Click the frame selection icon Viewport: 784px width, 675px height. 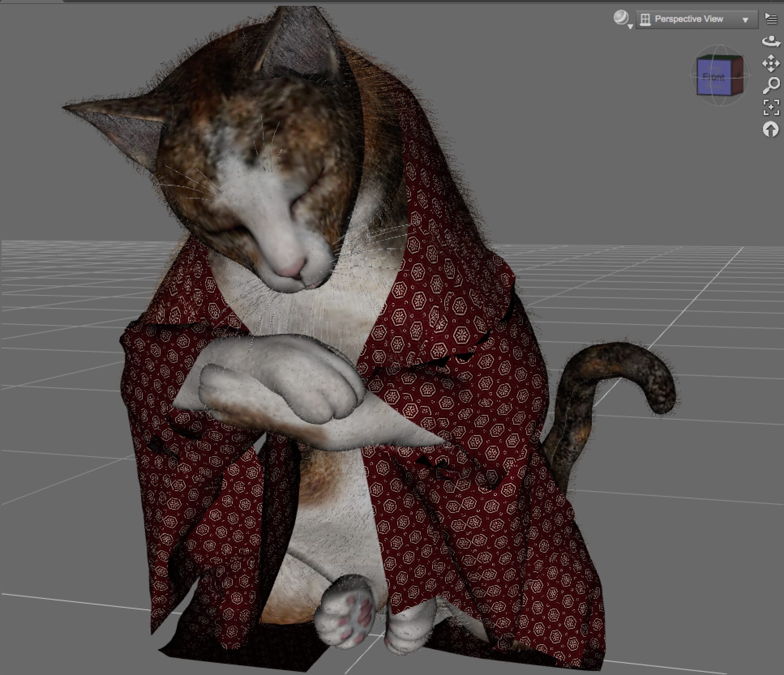771,107
